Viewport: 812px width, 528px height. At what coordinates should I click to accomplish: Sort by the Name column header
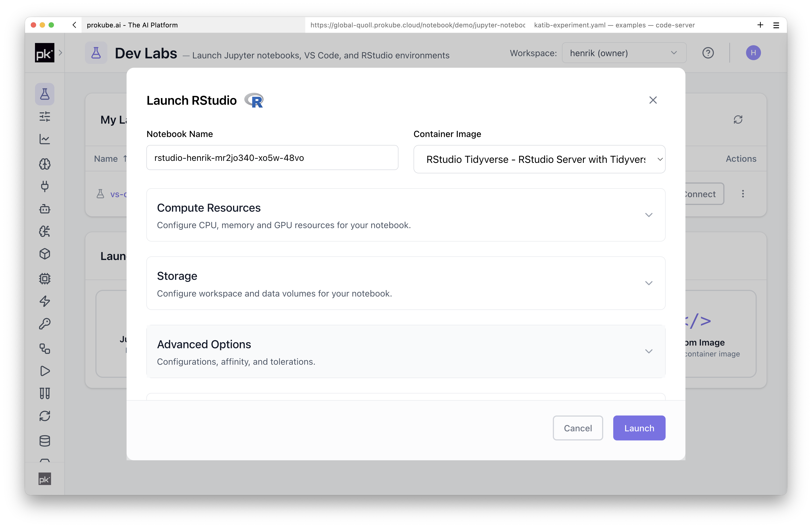pos(110,159)
